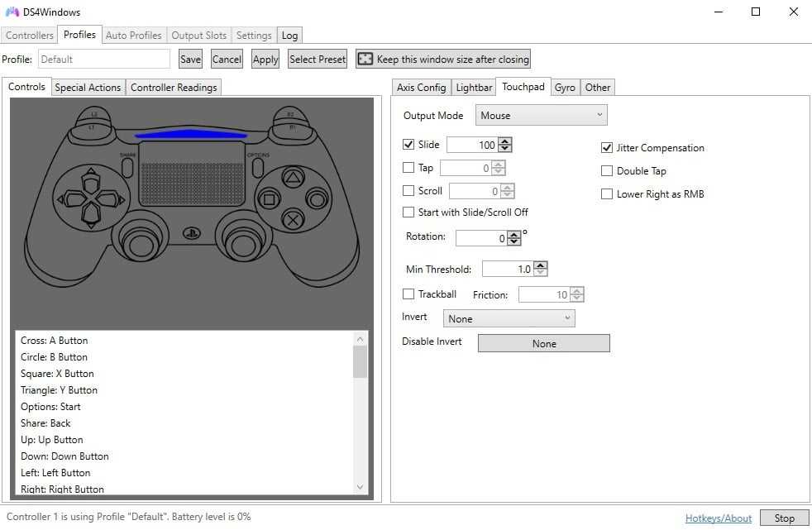Enable the Scroll checkbox
Screen dimensions: 812x530
[408, 190]
